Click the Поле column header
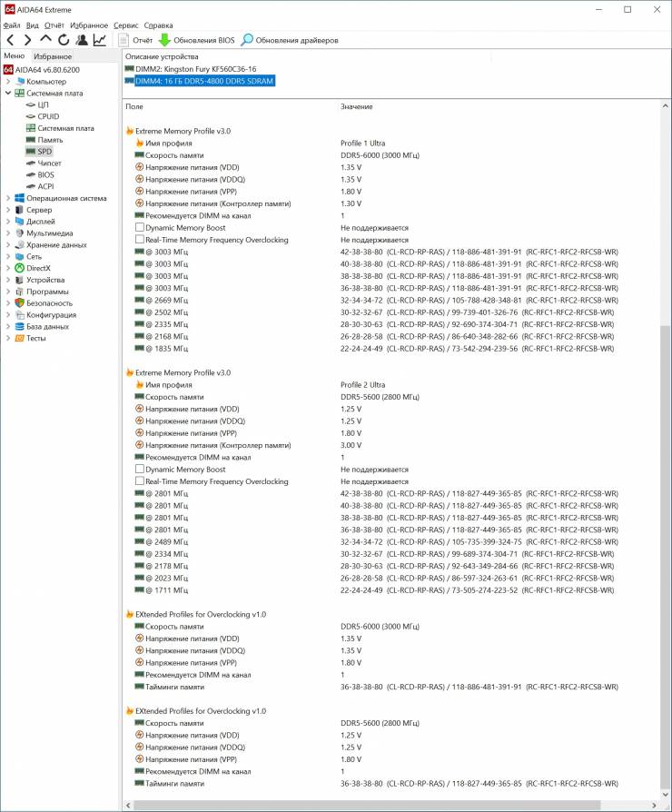 click(x=134, y=106)
